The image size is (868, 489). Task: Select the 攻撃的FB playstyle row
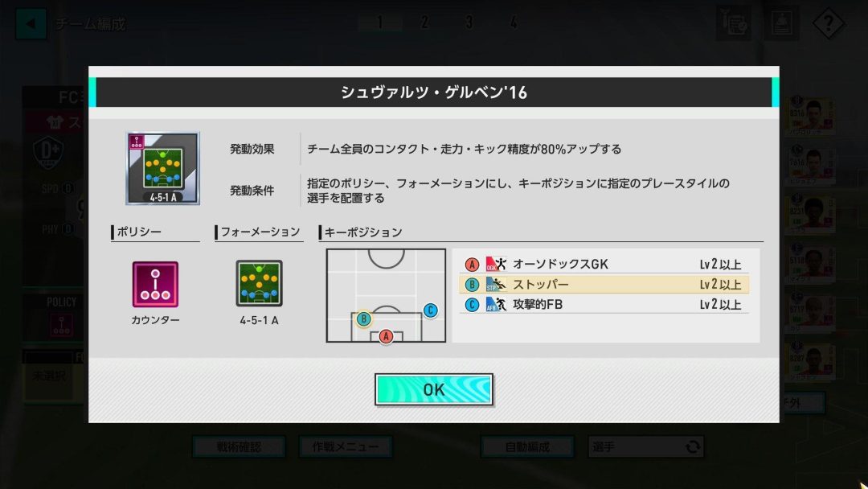click(x=604, y=304)
